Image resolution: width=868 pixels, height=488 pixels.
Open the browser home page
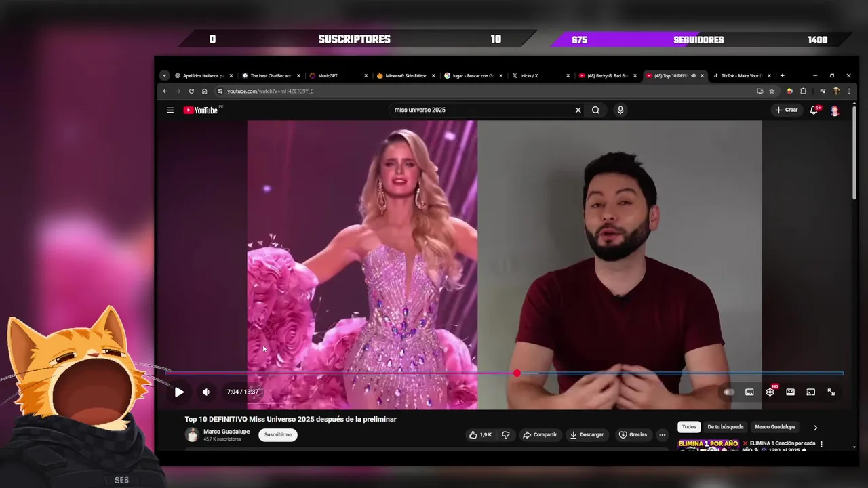(205, 91)
